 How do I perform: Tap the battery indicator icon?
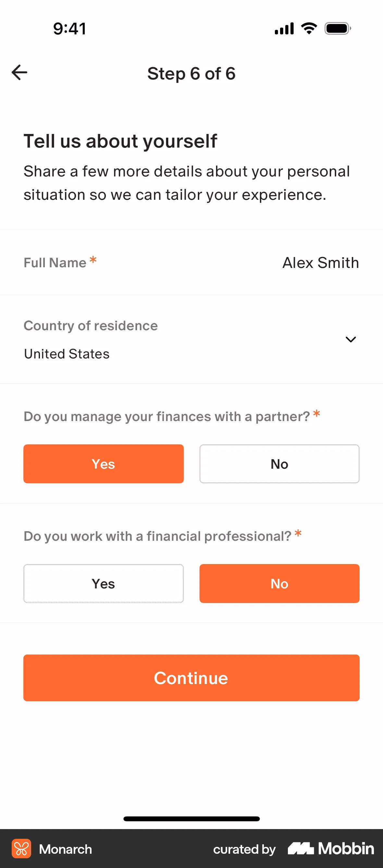click(x=337, y=28)
